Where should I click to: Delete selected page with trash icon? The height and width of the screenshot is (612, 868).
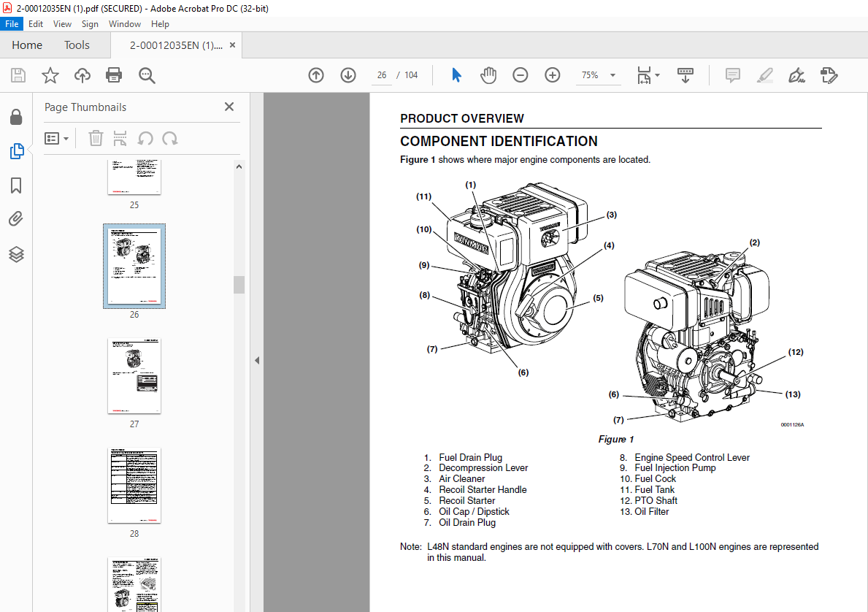click(x=96, y=139)
